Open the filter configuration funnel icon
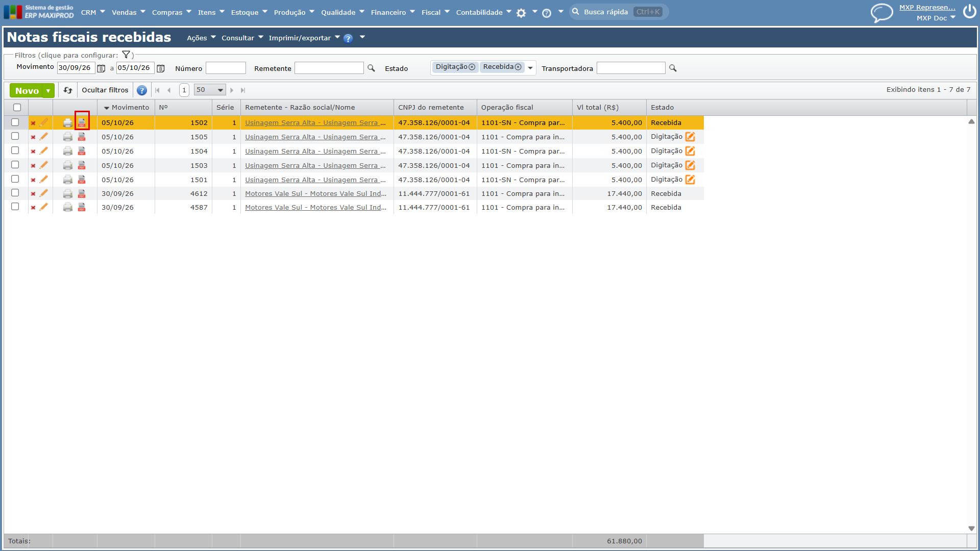Viewport: 980px width, 551px height. 126,55
